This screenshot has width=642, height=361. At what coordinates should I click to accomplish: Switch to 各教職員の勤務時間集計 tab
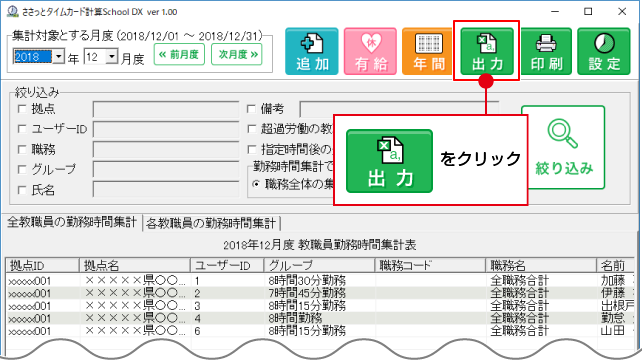tap(211, 223)
